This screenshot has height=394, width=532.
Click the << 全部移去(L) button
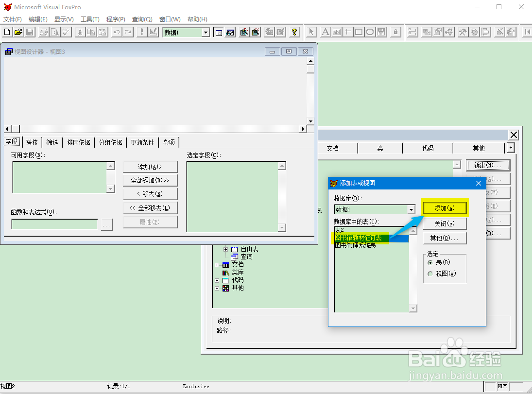click(150, 208)
